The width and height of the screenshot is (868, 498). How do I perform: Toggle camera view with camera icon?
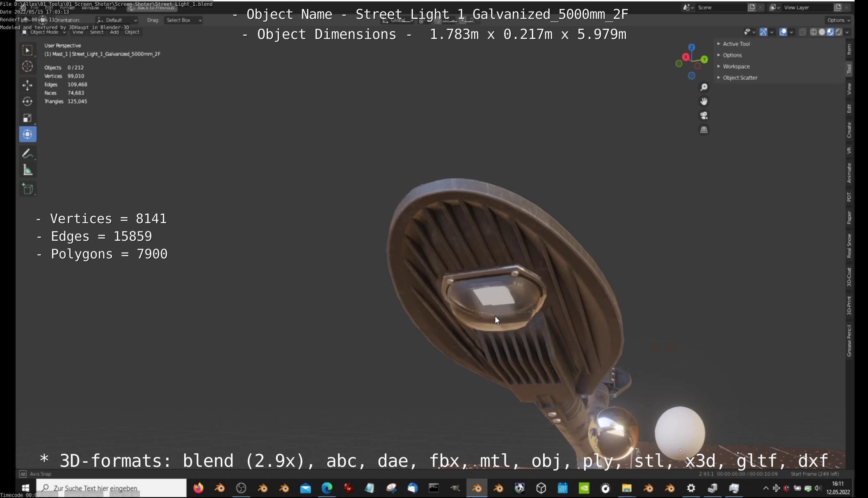click(x=704, y=116)
